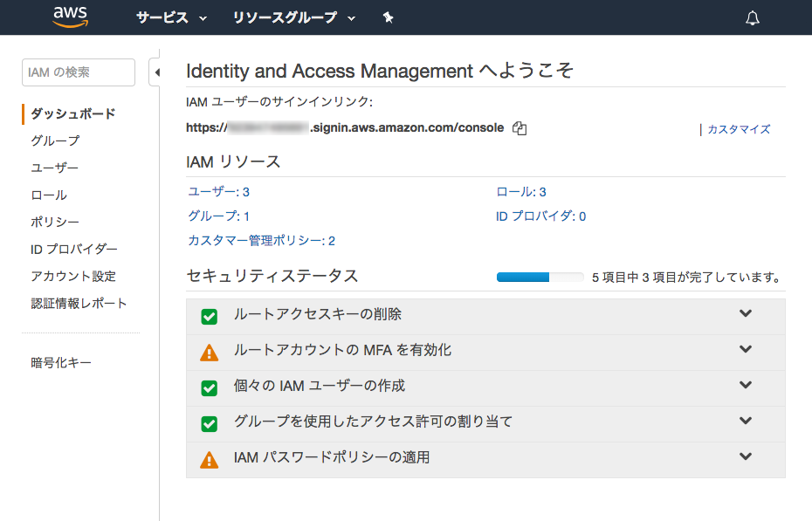Viewport: 812px width, 521px height.
Task: Expand the 個々の IAM ユーザーの作成 chevron
Action: coord(746,384)
